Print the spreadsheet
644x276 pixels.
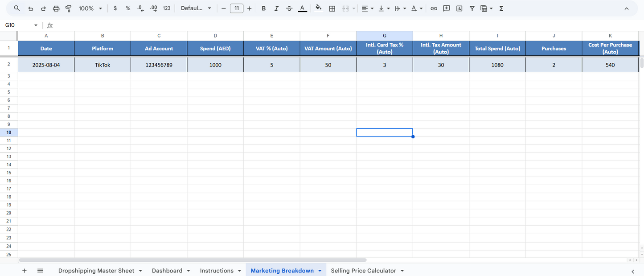56,8
